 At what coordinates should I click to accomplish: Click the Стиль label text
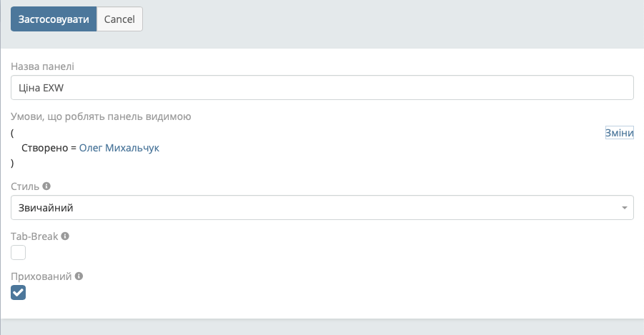click(x=25, y=186)
